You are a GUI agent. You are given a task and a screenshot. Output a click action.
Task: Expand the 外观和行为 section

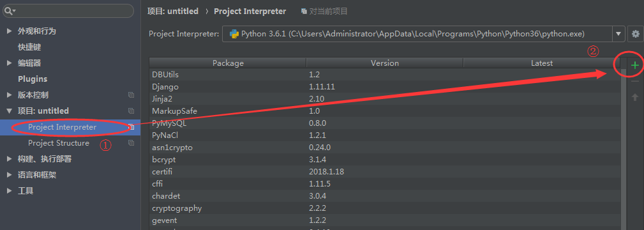coord(9,31)
